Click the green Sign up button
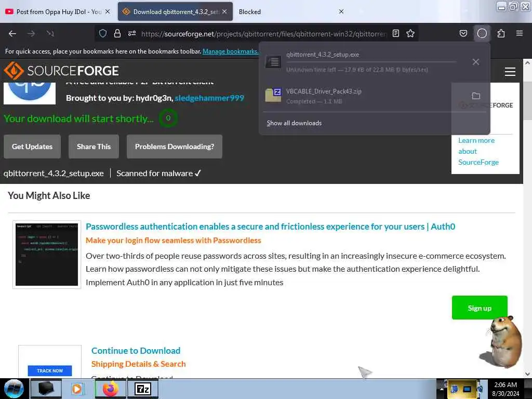Image resolution: width=532 pixels, height=399 pixels. tap(480, 308)
